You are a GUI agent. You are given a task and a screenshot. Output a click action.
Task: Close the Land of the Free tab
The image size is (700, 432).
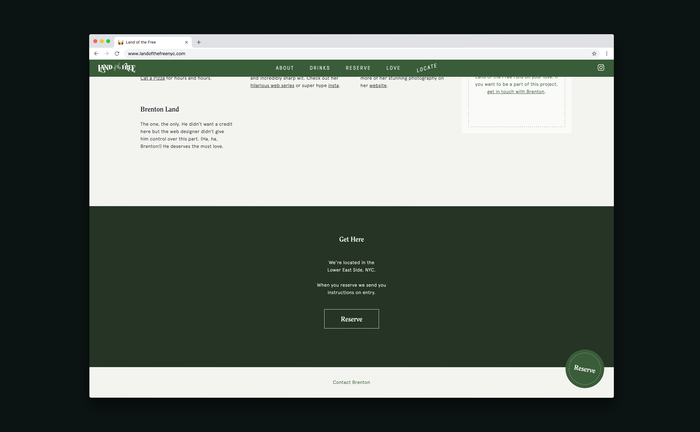click(186, 42)
